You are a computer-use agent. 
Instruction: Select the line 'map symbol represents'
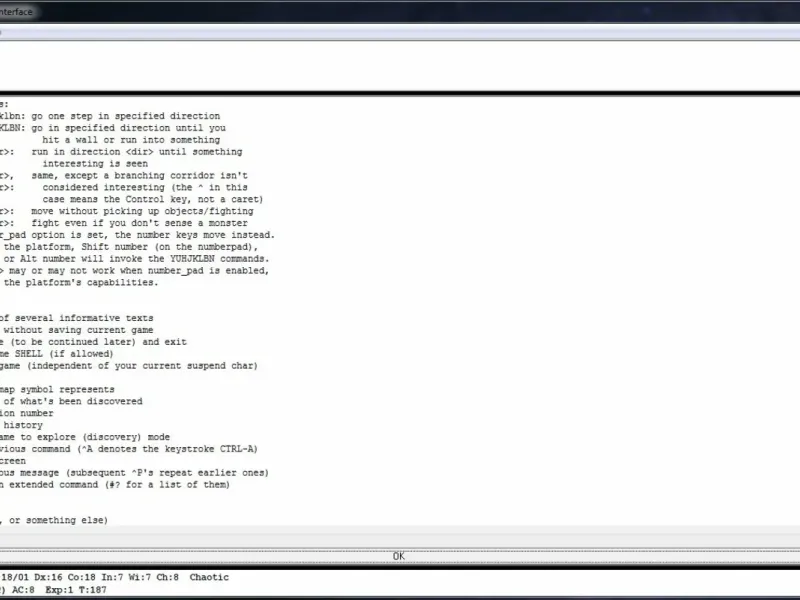pos(57,390)
